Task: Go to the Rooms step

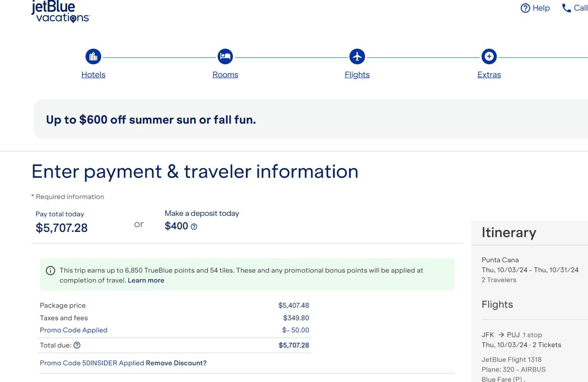Action: point(225,74)
